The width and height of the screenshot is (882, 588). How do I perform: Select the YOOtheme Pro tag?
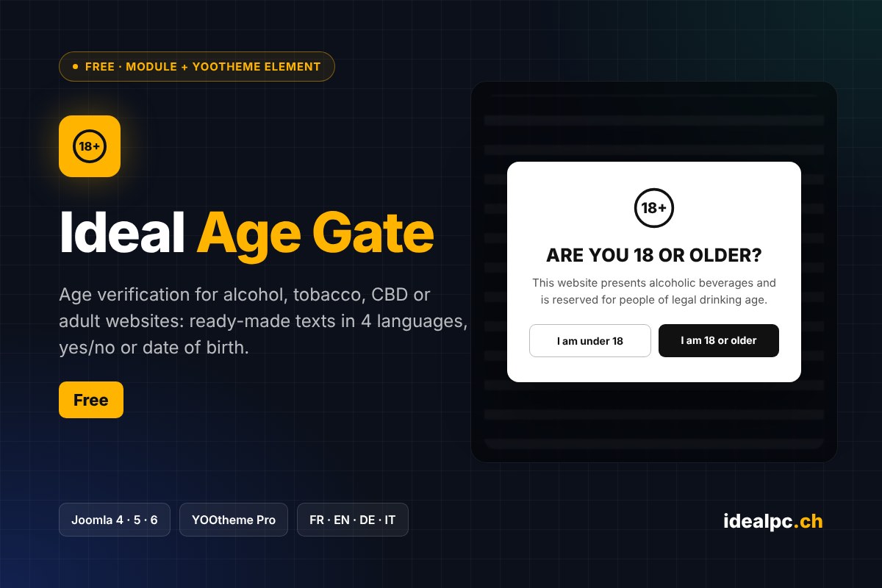[x=234, y=520]
